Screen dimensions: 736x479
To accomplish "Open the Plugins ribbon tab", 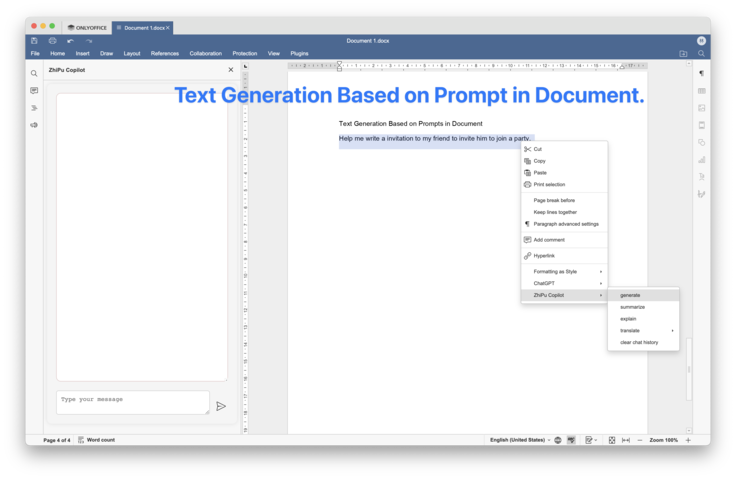I will (299, 53).
